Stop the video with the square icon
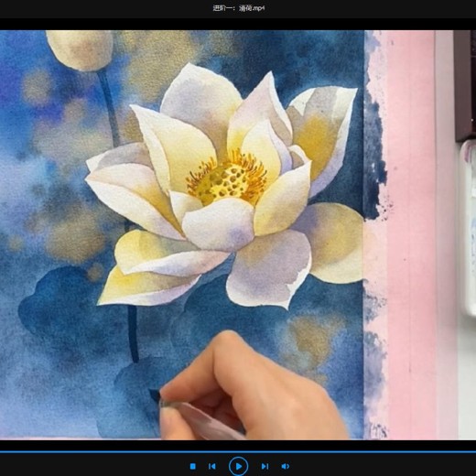The height and width of the screenshot is (476, 476). [x=193, y=466]
